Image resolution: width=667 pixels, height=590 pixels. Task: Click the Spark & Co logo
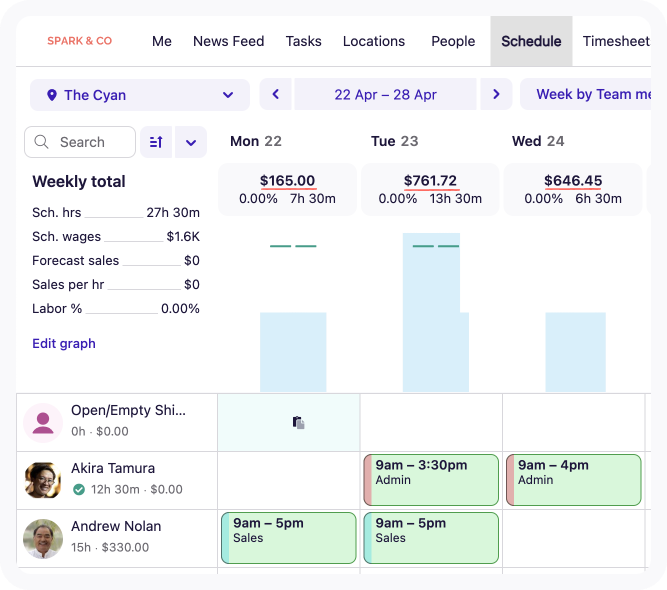(x=80, y=41)
